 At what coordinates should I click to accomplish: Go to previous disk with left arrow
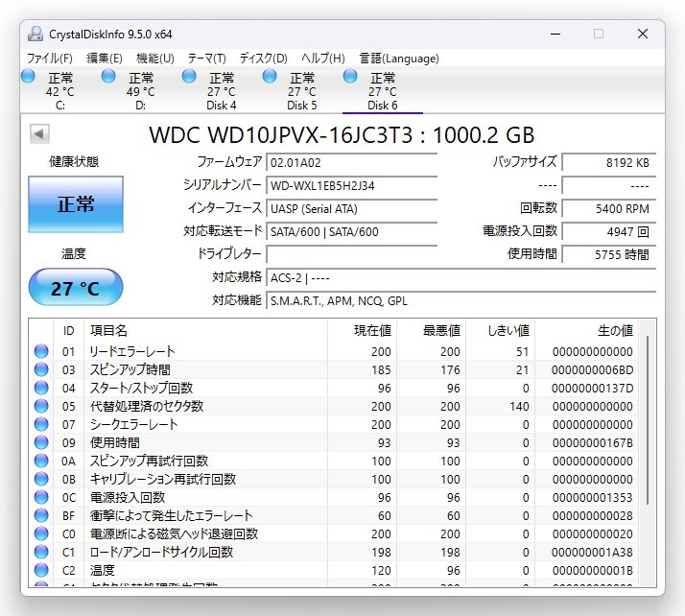39,134
